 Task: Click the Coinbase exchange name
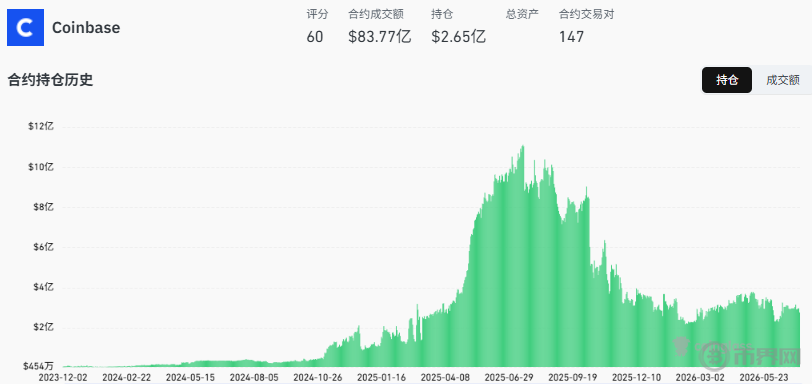click(x=86, y=27)
